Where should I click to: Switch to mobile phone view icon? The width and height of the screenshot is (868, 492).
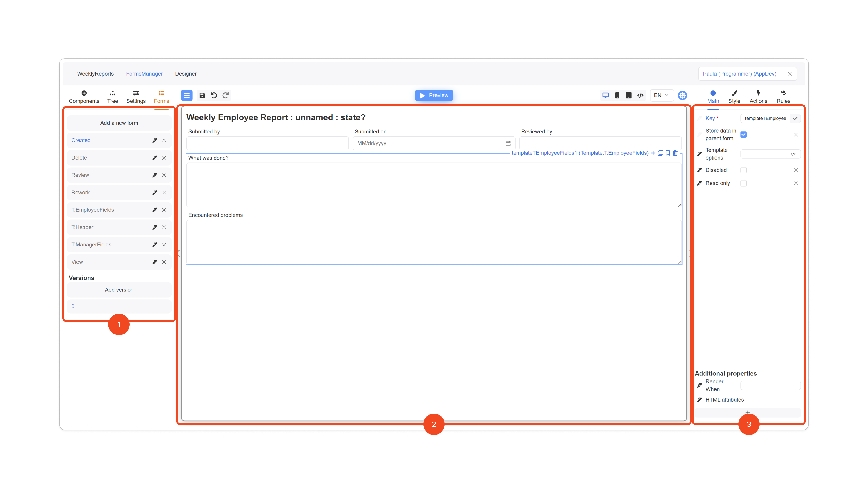point(617,95)
